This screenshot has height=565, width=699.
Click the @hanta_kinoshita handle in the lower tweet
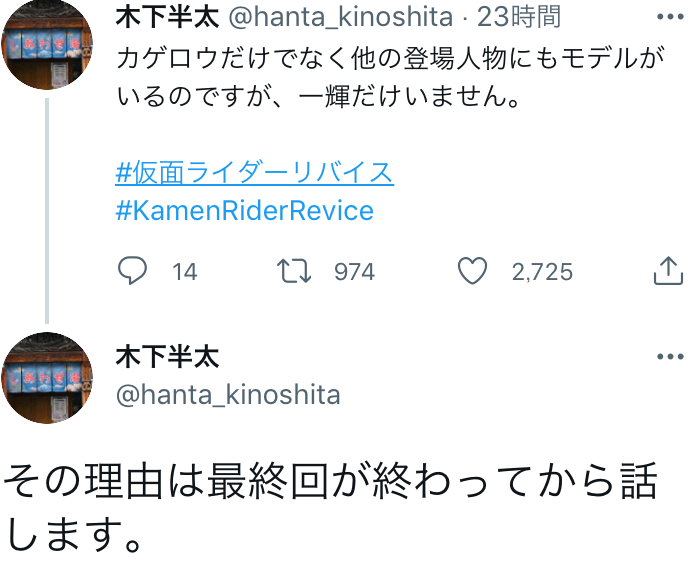coord(228,395)
